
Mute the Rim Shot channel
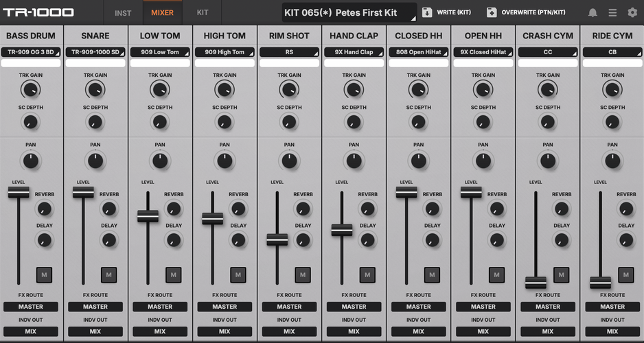(x=303, y=274)
